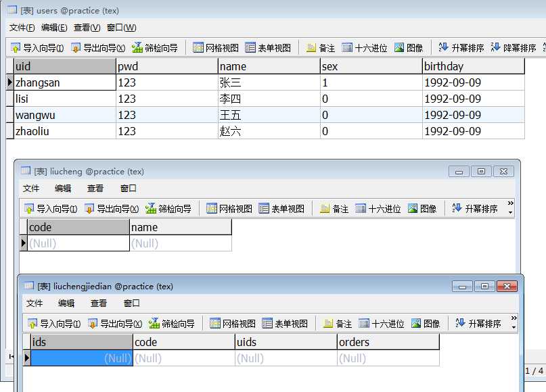Open 编辑 menu in liuchengjiedian window

tap(66, 303)
